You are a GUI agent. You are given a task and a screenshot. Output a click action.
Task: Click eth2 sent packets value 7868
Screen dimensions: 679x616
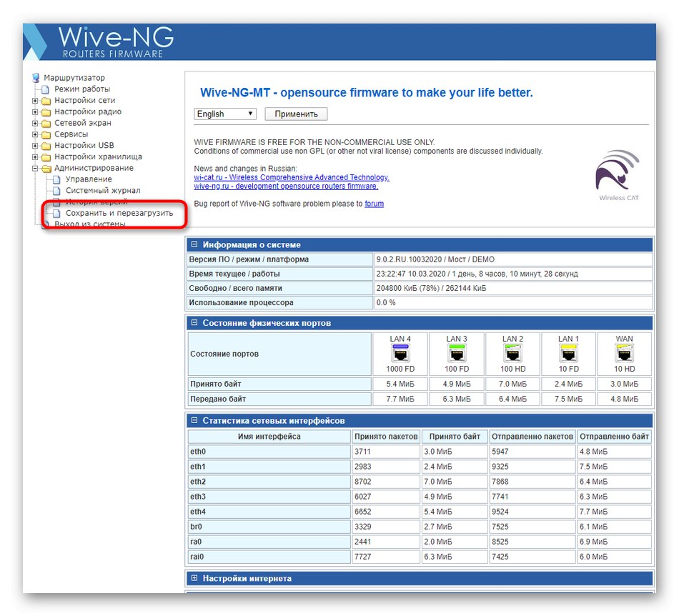point(500,482)
